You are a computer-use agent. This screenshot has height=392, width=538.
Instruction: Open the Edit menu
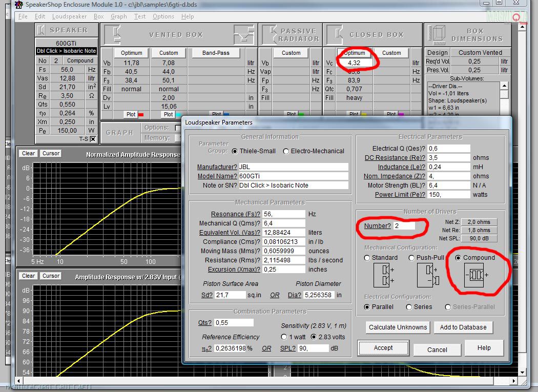coord(40,16)
